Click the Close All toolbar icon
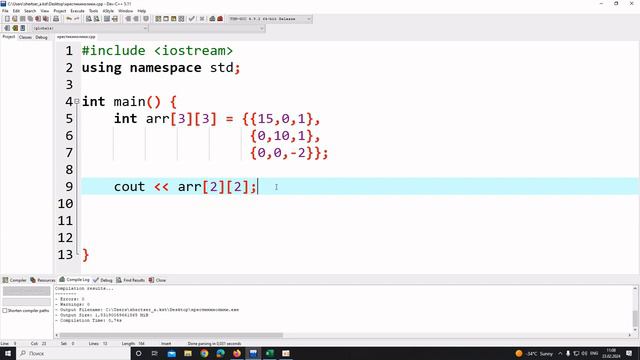Viewport: 640px width, 360px height. point(46,19)
